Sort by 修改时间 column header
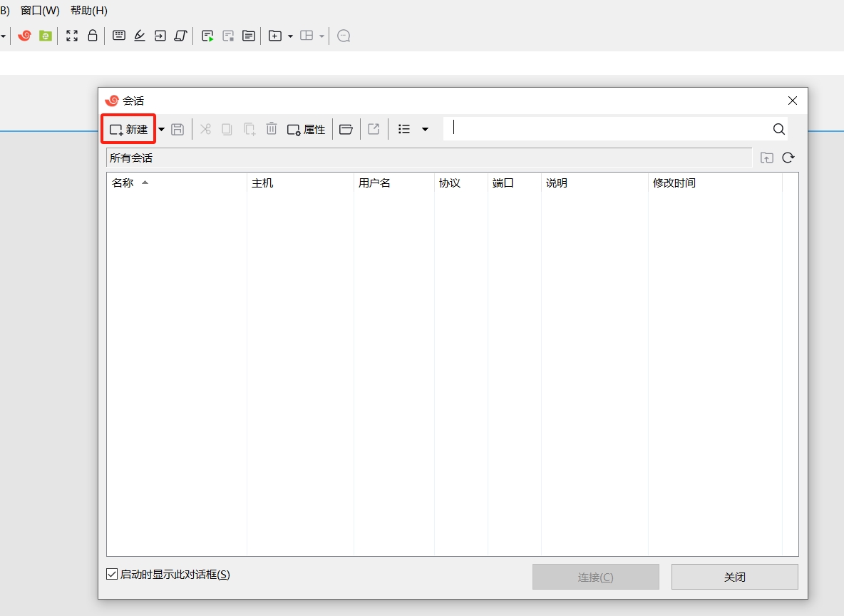The image size is (844, 616). coord(715,183)
